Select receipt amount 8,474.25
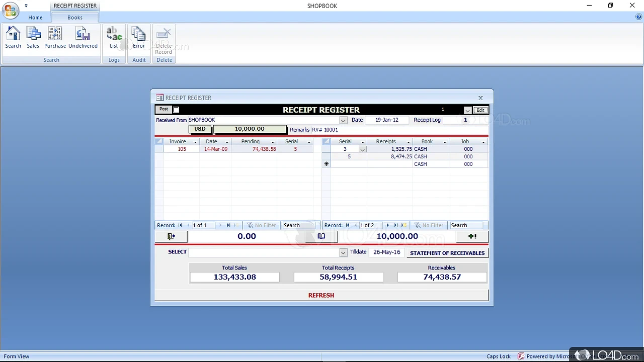This screenshot has height=362, width=644. [390, 157]
